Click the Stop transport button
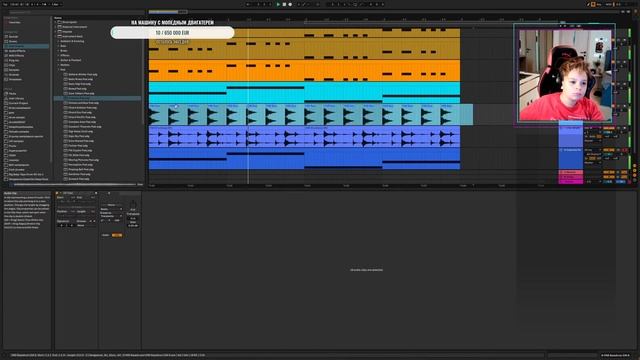The image size is (640, 360). [284, 4]
